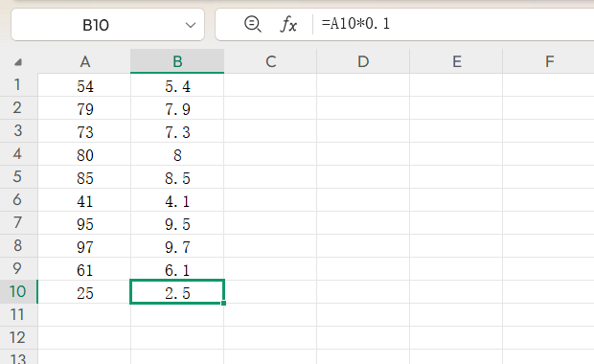
Task: Click the fill handle of cell B10
Action: pyautogui.click(x=223, y=303)
